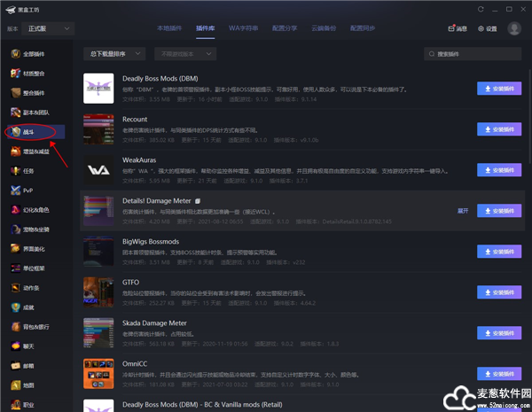Select the 界面美化 category
Viewport: 532px width, 412px height.
(x=27, y=249)
